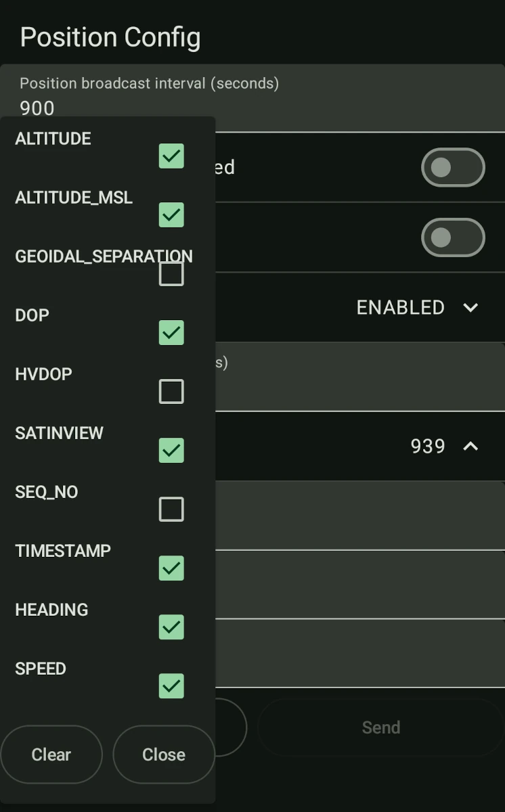This screenshot has width=505, height=812.
Task: Uncheck the DOP option
Action: coord(171,332)
